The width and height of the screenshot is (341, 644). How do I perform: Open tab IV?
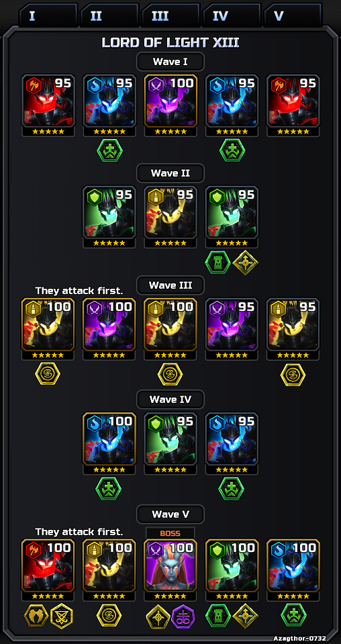(x=232, y=15)
